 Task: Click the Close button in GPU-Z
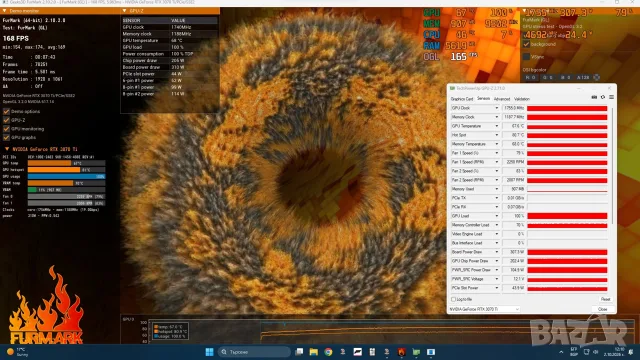[x=602, y=309]
